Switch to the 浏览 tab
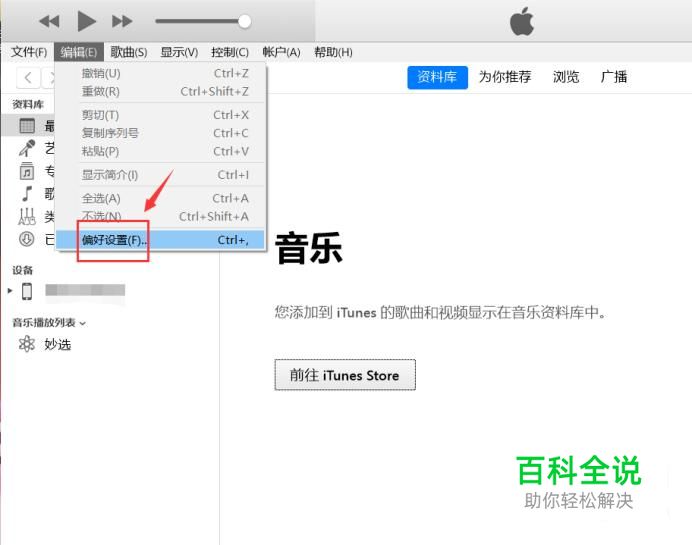This screenshot has height=545, width=692. (566, 77)
